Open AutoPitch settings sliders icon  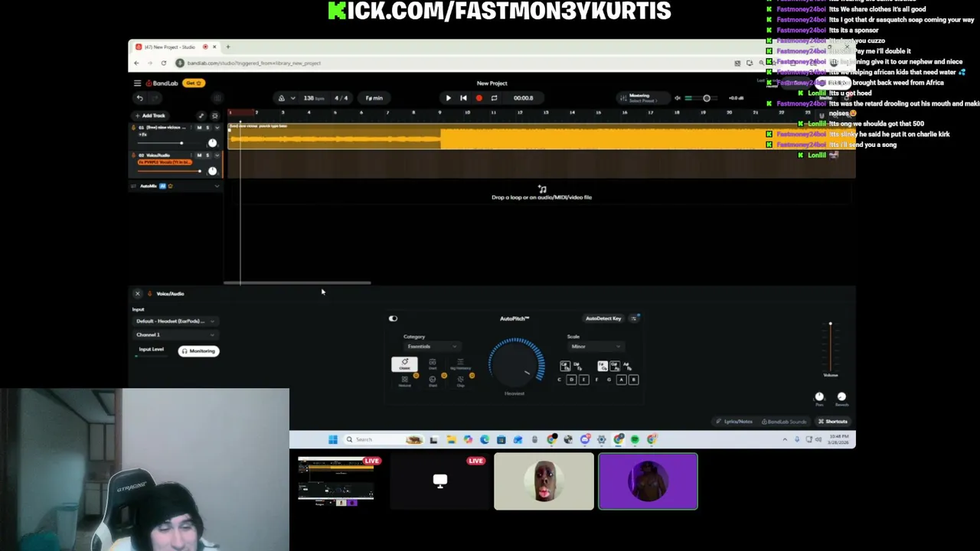635,318
